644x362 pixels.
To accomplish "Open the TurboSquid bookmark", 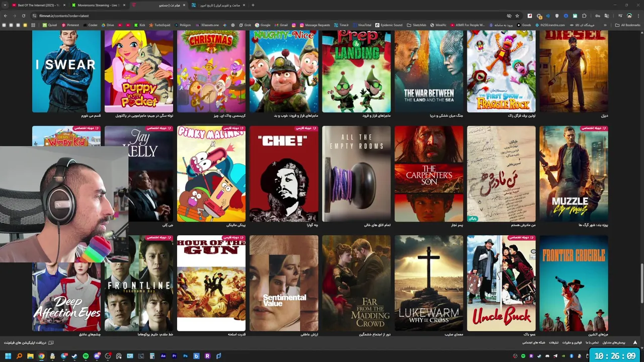I will (x=159, y=25).
